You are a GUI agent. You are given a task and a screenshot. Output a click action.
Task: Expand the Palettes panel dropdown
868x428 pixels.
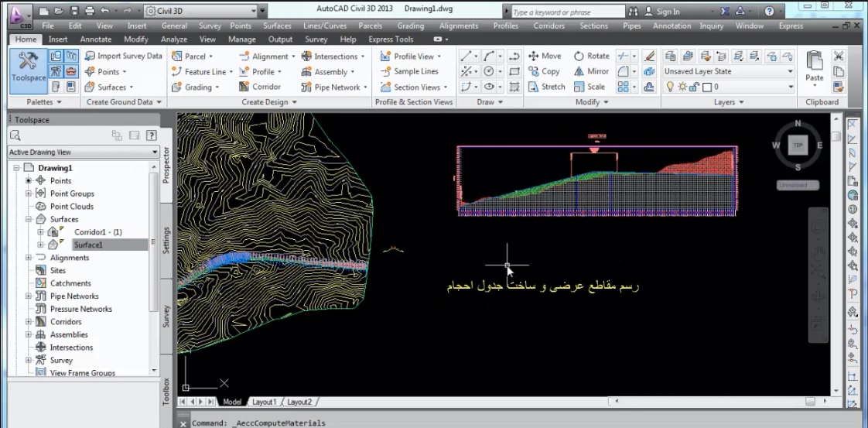44,102
